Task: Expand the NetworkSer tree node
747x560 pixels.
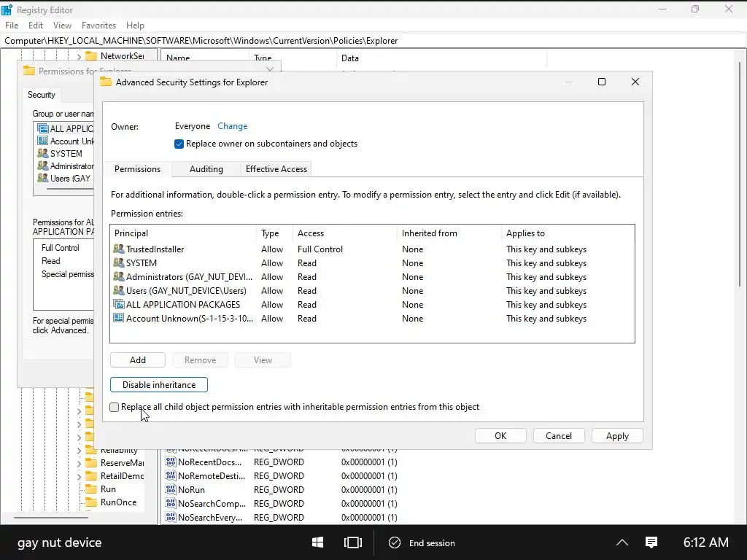Action: pos(79,57)
